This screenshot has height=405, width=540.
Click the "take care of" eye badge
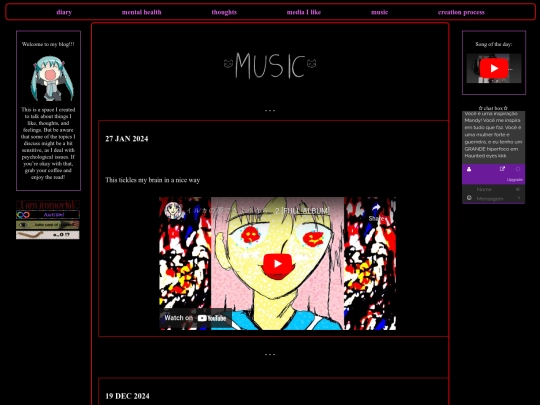point(48,225)
